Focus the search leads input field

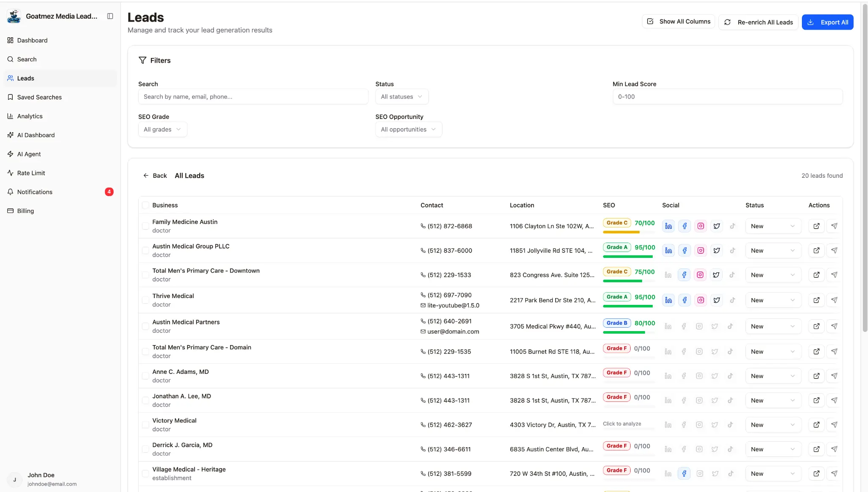pos(253,97)
